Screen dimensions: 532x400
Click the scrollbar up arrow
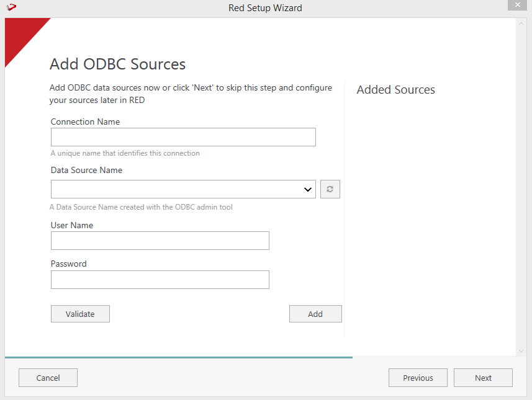[x=521, y=23]
